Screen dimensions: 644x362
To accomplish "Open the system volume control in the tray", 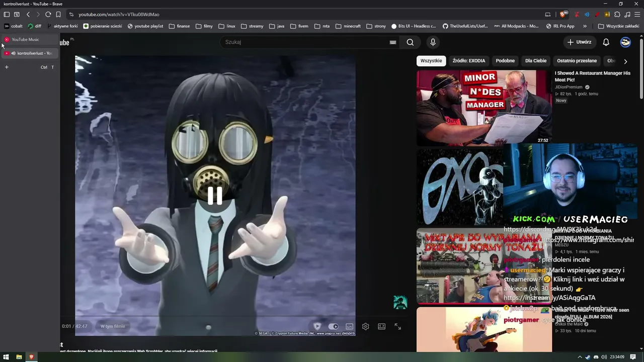I will (x=604, y=357).
